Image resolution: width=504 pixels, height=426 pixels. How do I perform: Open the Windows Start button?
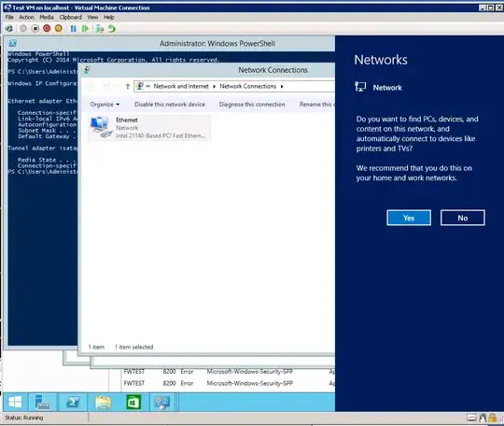[x=15, y=402]
